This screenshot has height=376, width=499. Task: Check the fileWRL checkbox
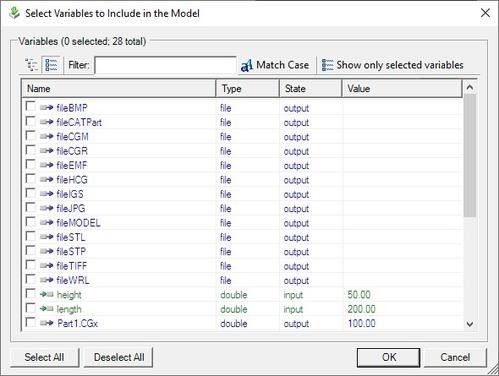30,279
